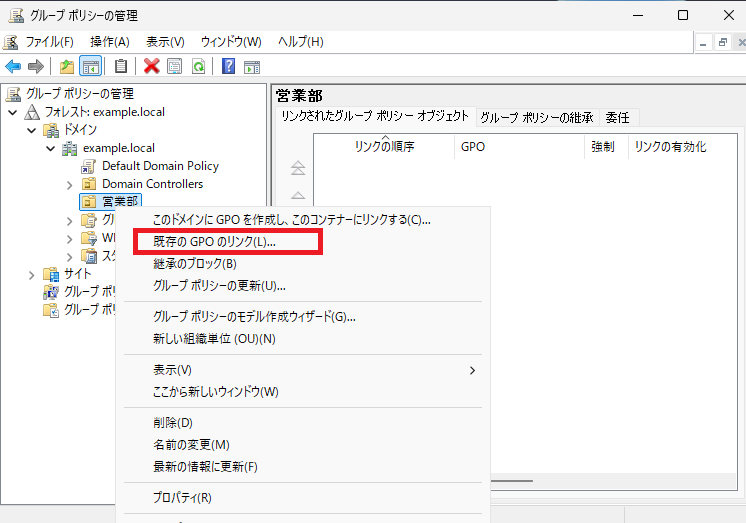
Task: Click the リンクの有効化 column header
Action: [x=683, y=147]
